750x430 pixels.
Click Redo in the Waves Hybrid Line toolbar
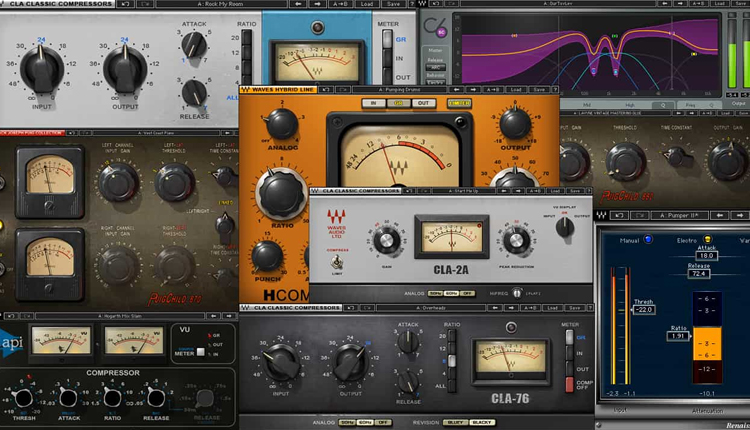coord(343,89)
